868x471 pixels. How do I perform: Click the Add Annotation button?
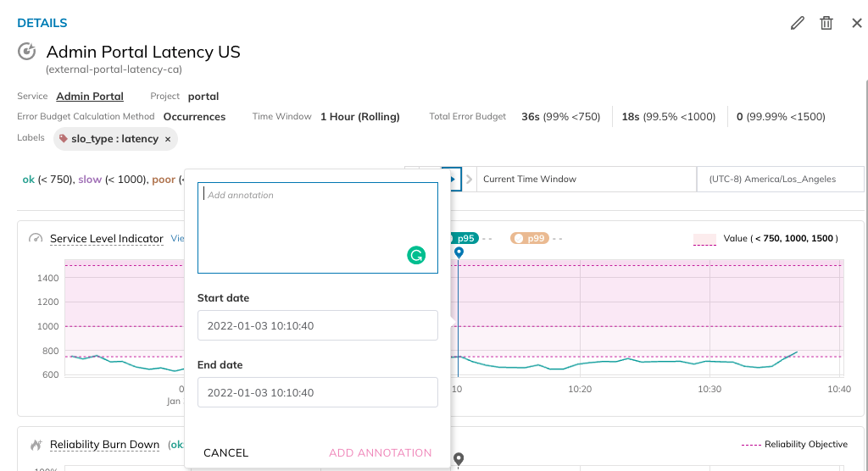(381, 452)
